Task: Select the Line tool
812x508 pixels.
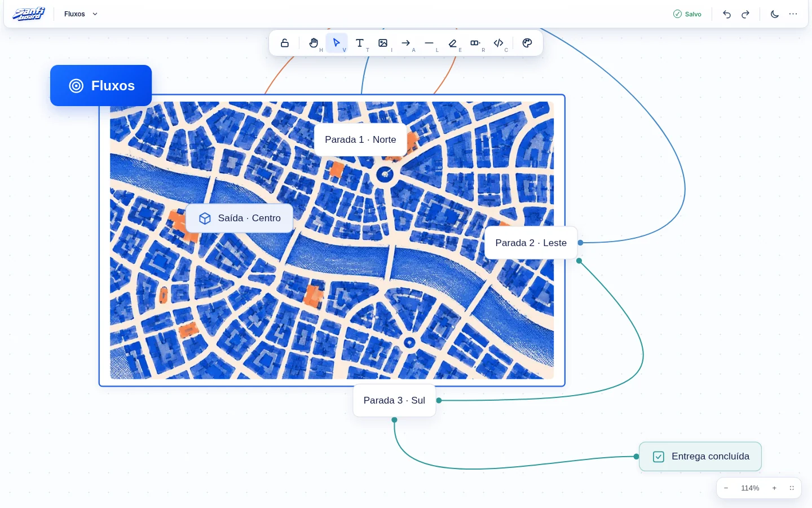Action: click(x=429, y=43)
